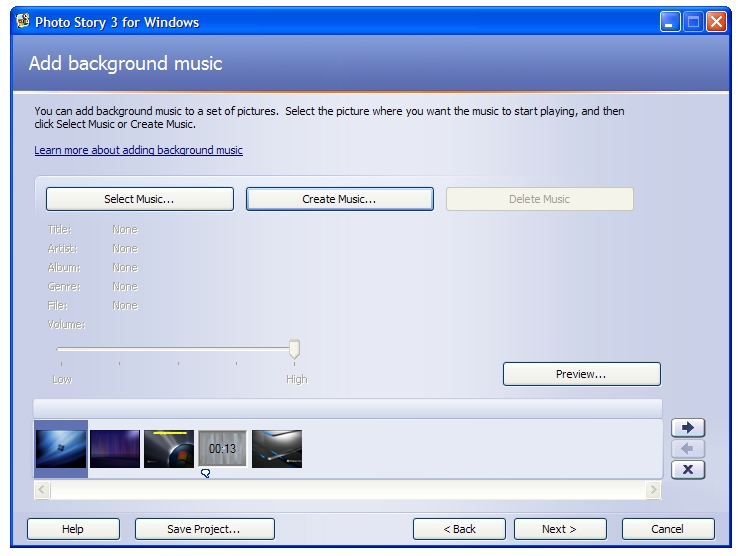
Task: Go back to the previous step
Action: 459,529
